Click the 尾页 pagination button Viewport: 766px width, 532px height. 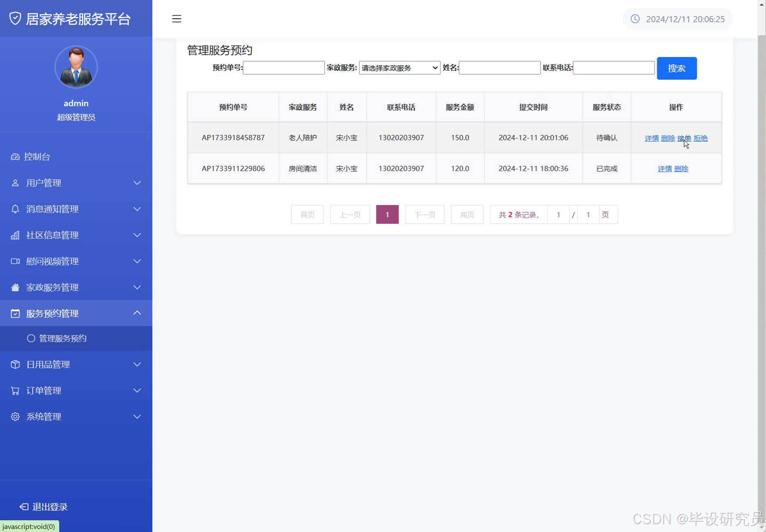(x=467, y=215)
